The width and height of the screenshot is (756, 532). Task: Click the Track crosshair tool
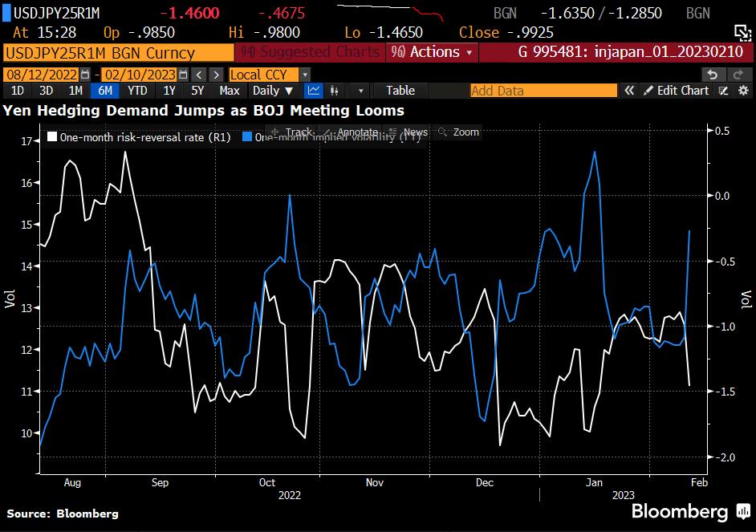coord(291,132)
